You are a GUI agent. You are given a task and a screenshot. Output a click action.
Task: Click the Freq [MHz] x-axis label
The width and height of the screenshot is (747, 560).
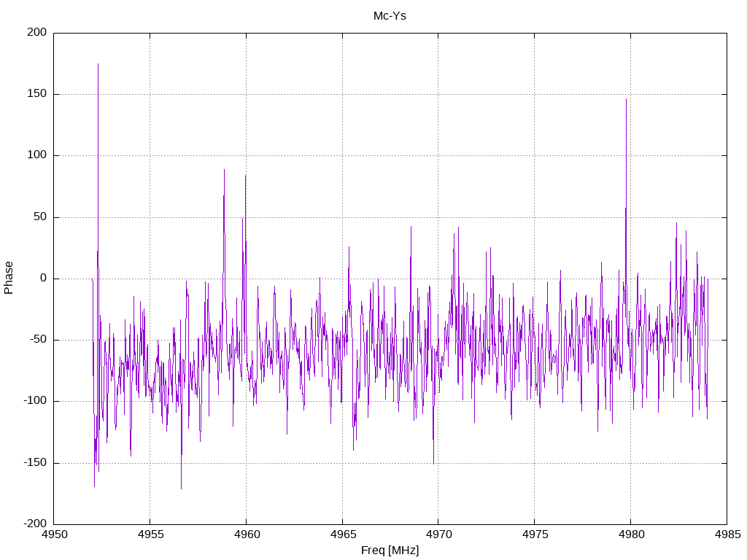coord(390,551)
